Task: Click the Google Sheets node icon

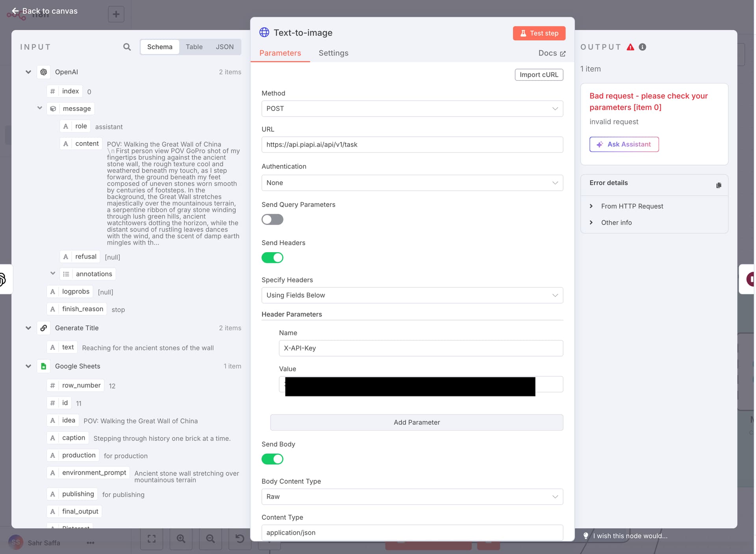Action: pyautogui.click(x=44, y=366)
